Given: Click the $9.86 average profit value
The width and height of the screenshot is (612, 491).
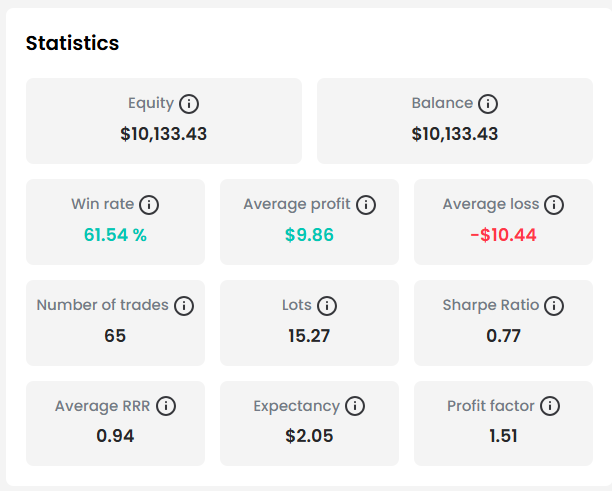Looking at the screenshot, I should (309, 235).
